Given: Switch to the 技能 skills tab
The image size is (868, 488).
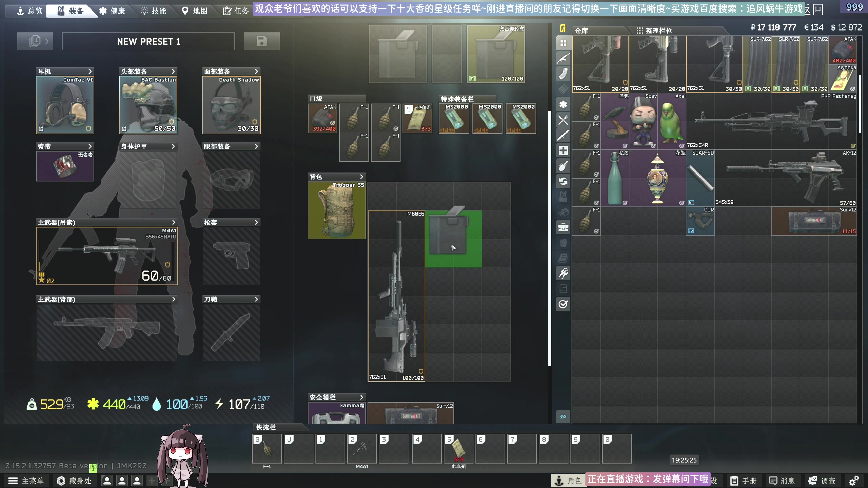Looking at the screenshot, I should tap(153, 11).
